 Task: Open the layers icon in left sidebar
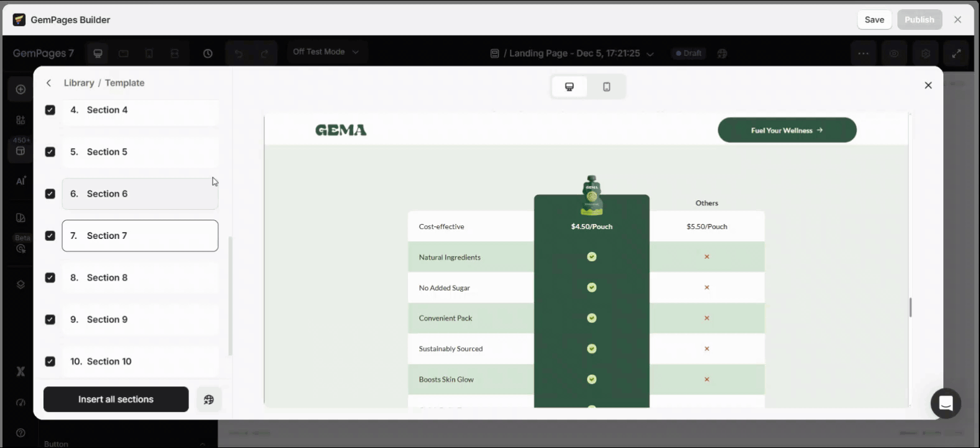21,284
